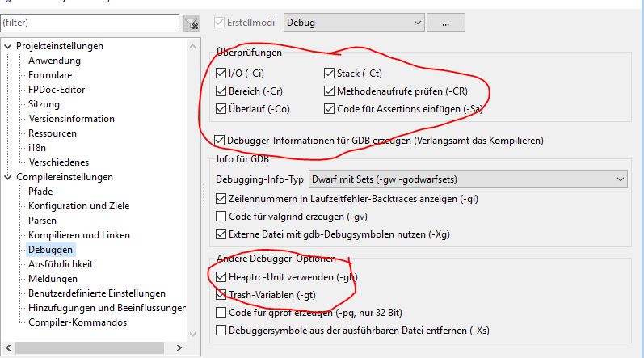Select Compiler-Kommandos tree item

pyautogui.click(x=77, y=322)
